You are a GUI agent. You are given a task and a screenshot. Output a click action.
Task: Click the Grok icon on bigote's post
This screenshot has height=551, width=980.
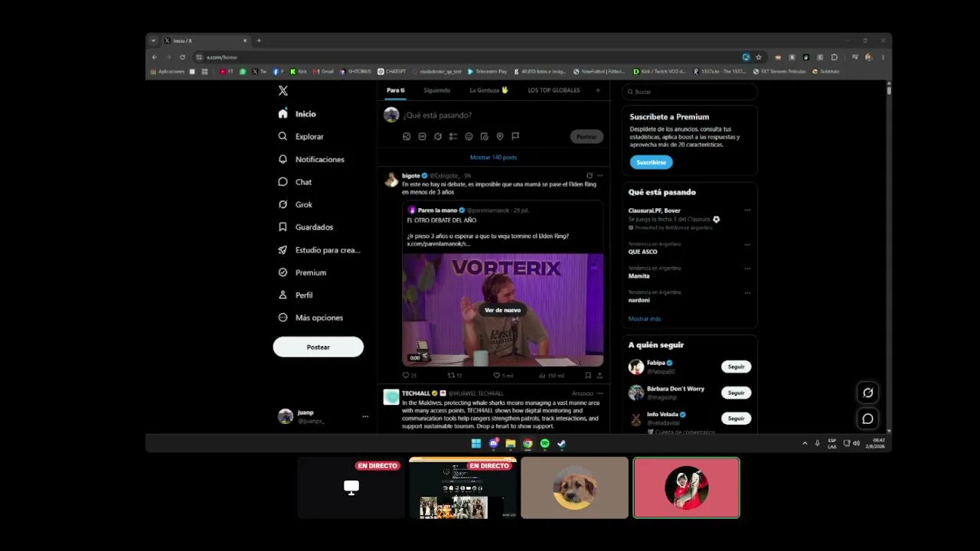589,175
